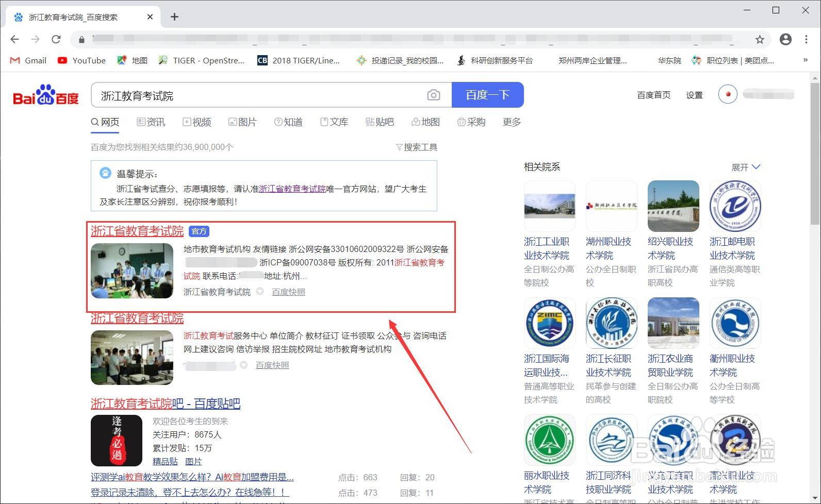Open 更多 search categories
The height and width of the screenshot is (504, 821).
tap(512, 122)
